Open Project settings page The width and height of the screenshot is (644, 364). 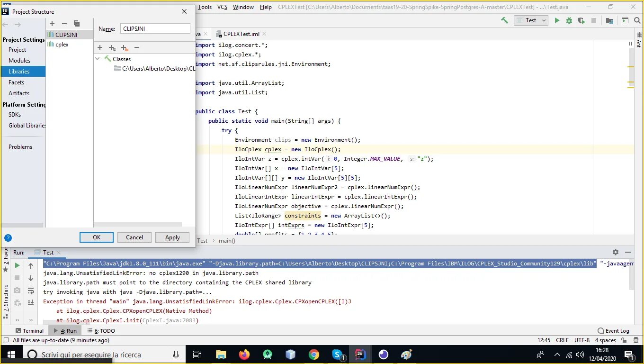[x=18, y=50]
